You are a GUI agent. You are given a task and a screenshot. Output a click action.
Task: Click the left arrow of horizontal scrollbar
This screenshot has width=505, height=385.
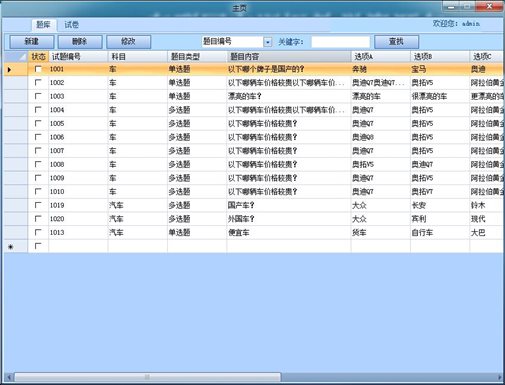pyautogui.click(x=9, y=377)
